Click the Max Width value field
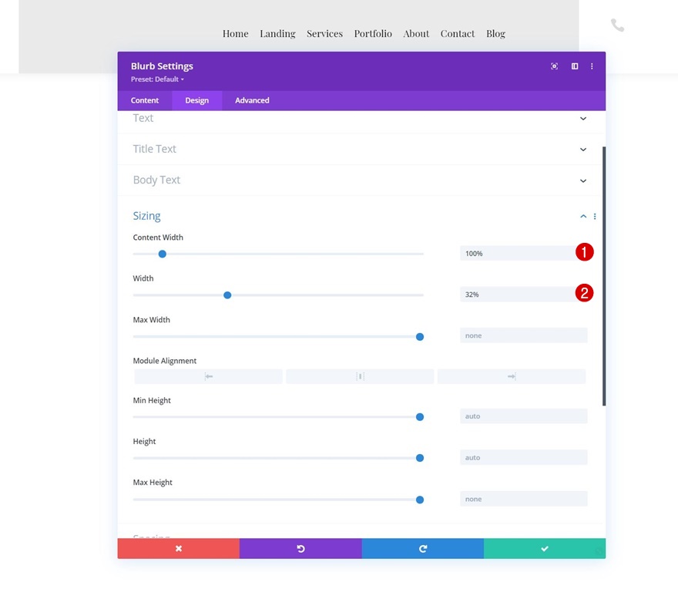This screenshot has height=616, width=678. [523, 335]
